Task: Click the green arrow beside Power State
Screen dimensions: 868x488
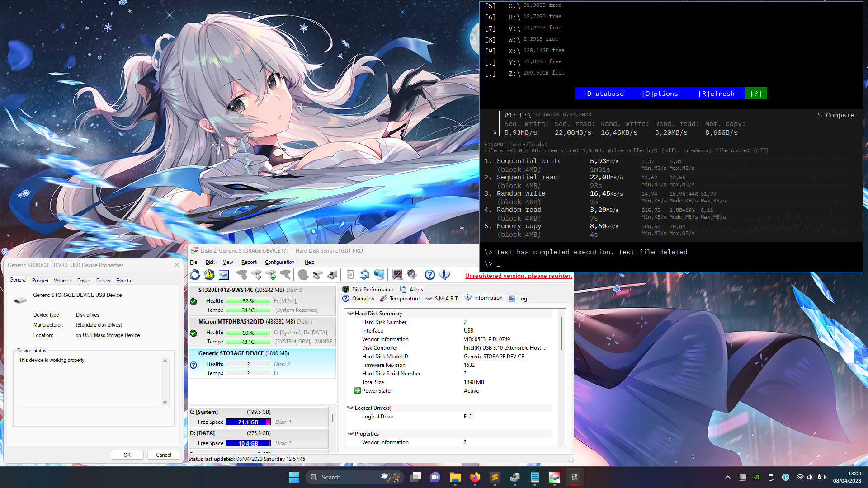Action: (x=357, y=390)
